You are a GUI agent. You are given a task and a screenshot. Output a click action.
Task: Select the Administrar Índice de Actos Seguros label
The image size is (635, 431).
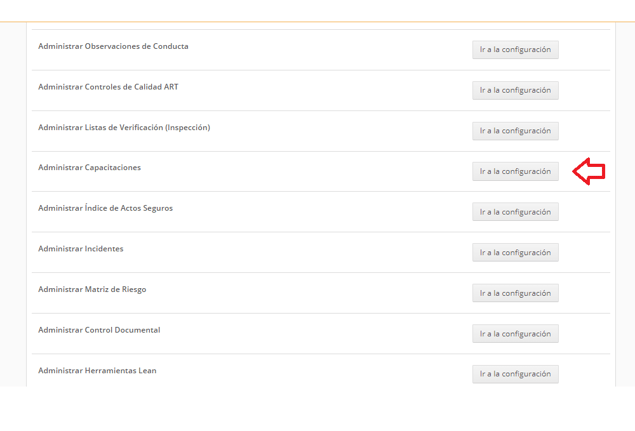pos(105,208)
